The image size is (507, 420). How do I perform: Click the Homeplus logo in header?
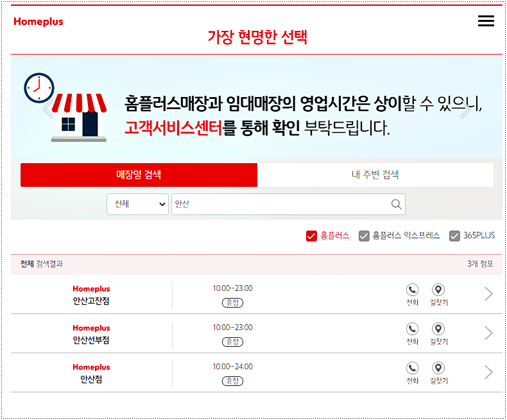(39, 22)
